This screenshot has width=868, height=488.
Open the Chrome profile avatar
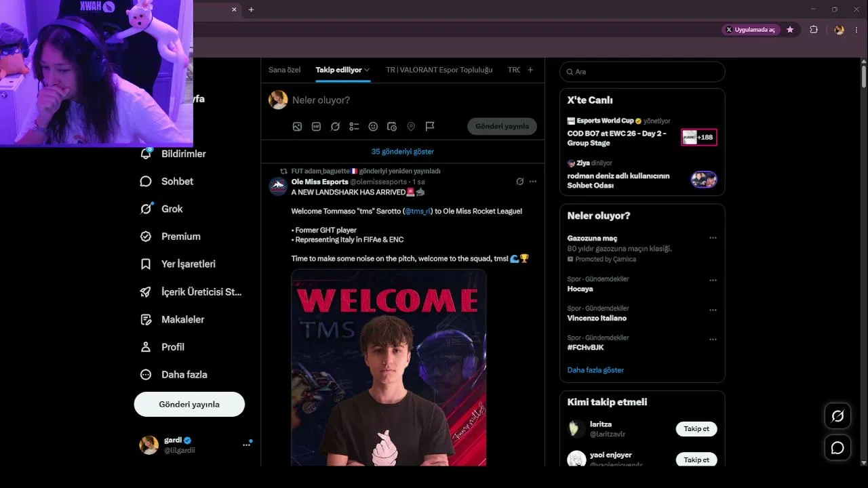[x=840, y=30]
